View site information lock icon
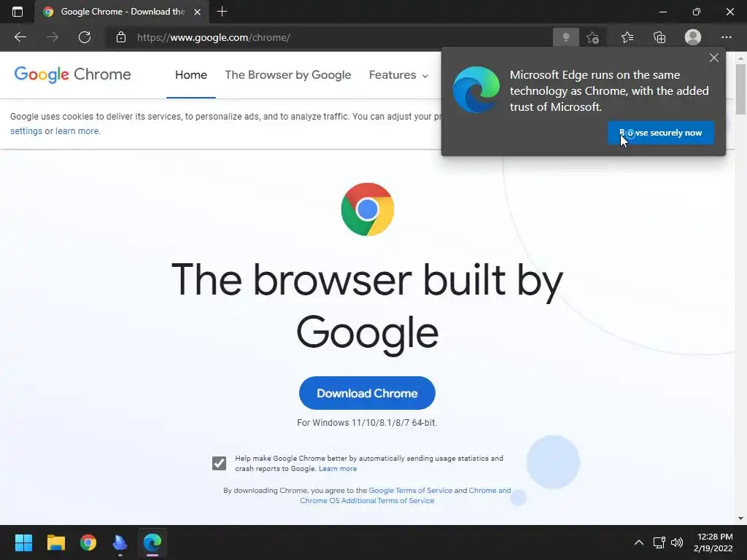 click(x=121, y=37)
